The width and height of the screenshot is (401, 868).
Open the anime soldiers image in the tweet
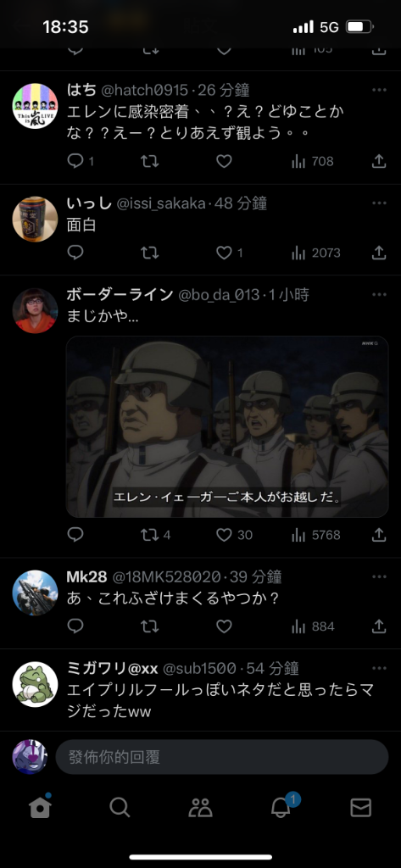point(227,427)
